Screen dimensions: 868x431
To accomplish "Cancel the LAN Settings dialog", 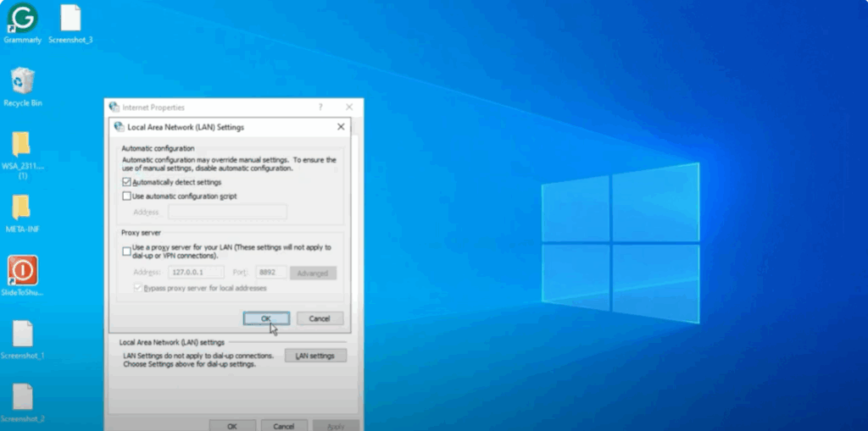I will pos(320,318).
